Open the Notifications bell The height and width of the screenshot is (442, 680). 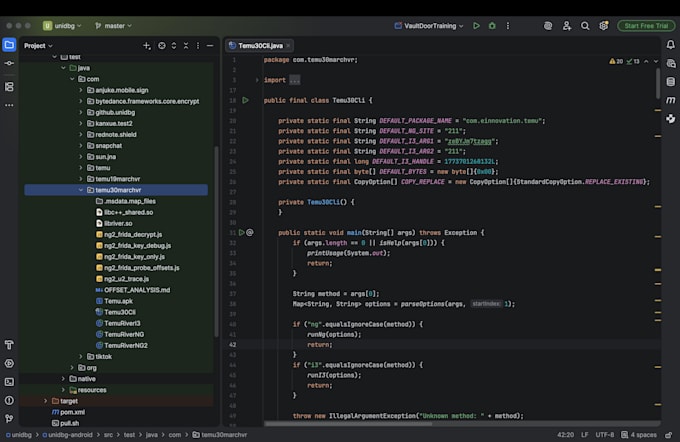(670, 45)
